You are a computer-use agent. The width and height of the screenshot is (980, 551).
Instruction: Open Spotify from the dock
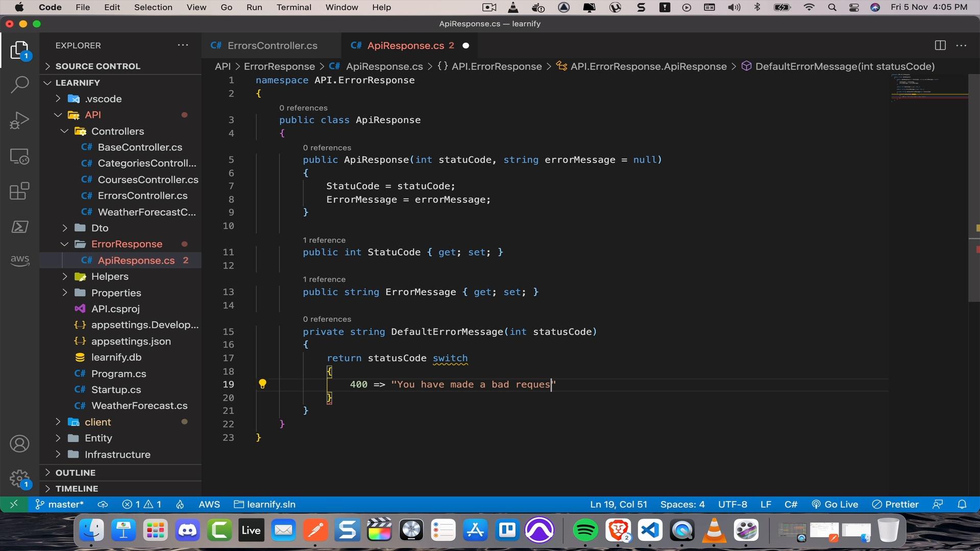(585, 531)
